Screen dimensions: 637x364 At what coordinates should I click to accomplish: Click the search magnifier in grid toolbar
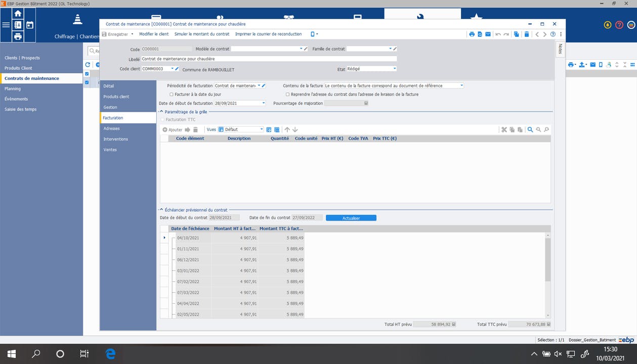point(530,130)
